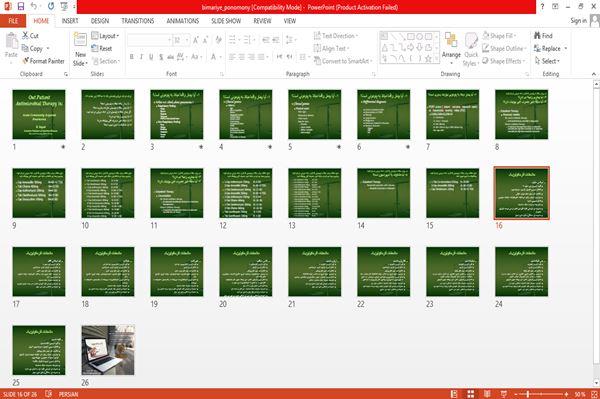Insert a New Slide
The width and height of the screenshot is (600, 399).
pyautogui.click(x=80, y=50)
